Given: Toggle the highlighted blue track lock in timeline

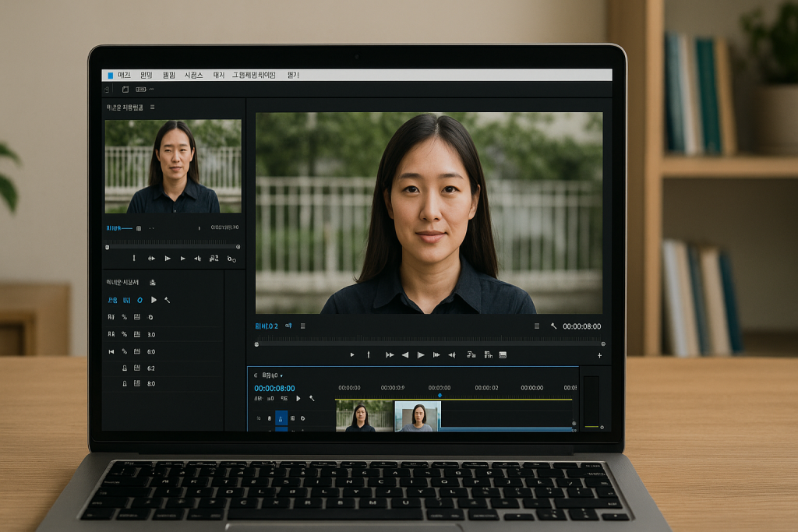Looking at the screenshot, I should pyautogui.click(x=281, y=419).
